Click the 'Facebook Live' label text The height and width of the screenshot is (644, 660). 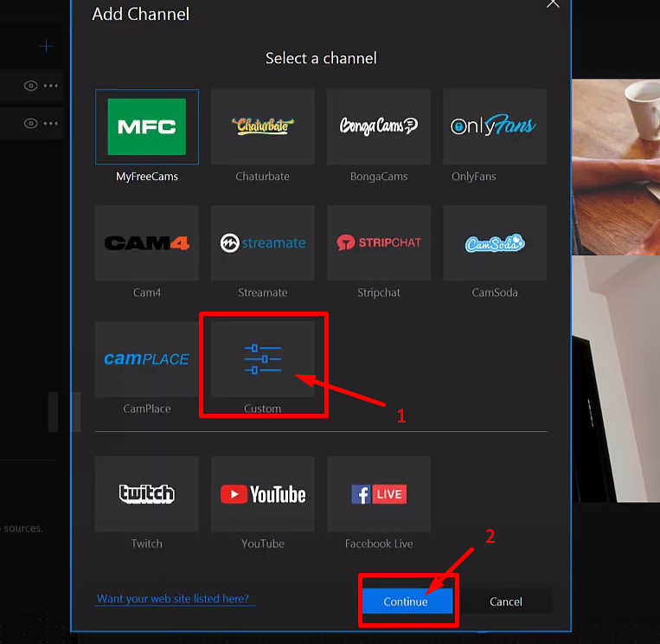[x=379, y=544]
